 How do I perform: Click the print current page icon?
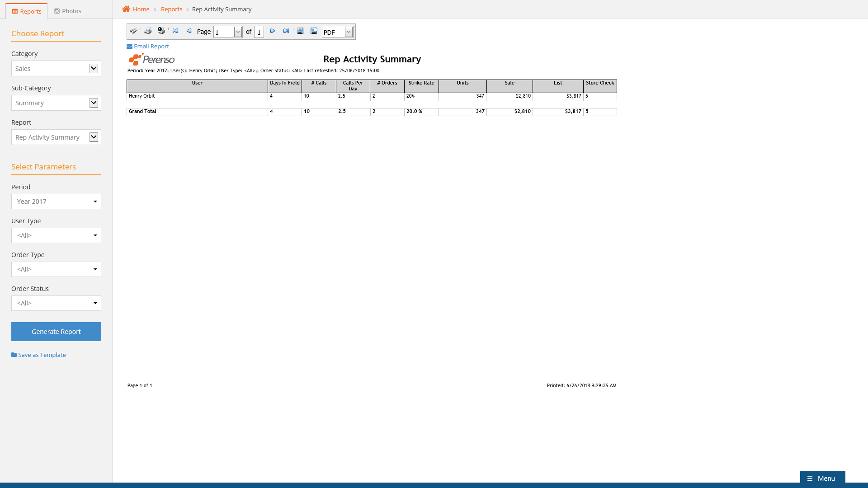(x=161, y=31)
